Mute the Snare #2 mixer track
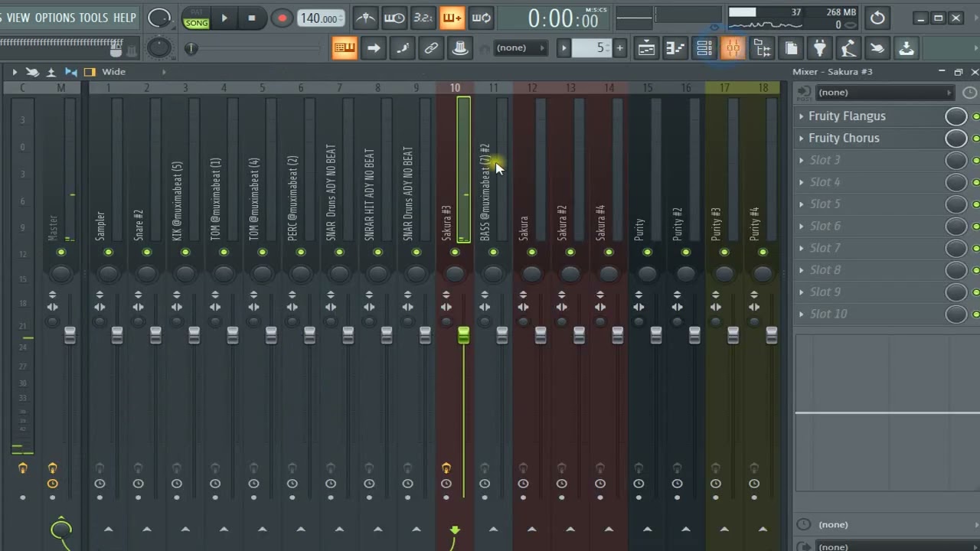The height and width of the screenshot is (551, 980). pyautogui.click(x=147, y=253)
